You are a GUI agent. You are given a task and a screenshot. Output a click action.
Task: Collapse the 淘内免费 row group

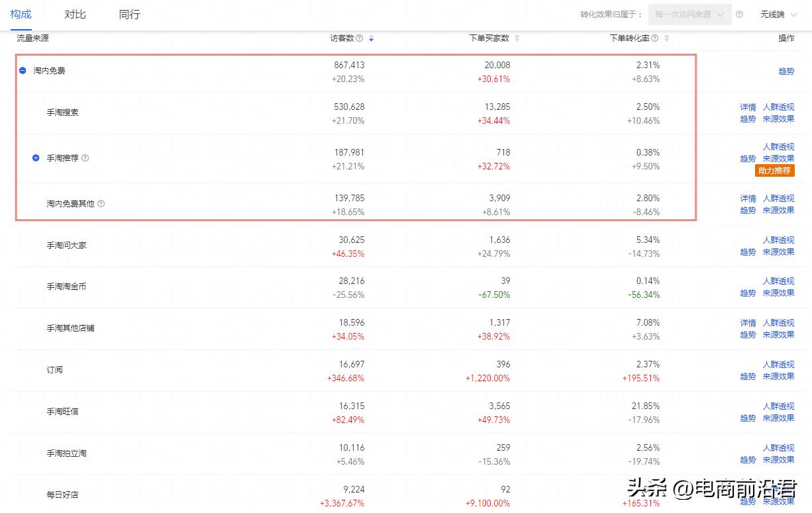(23, 71)
